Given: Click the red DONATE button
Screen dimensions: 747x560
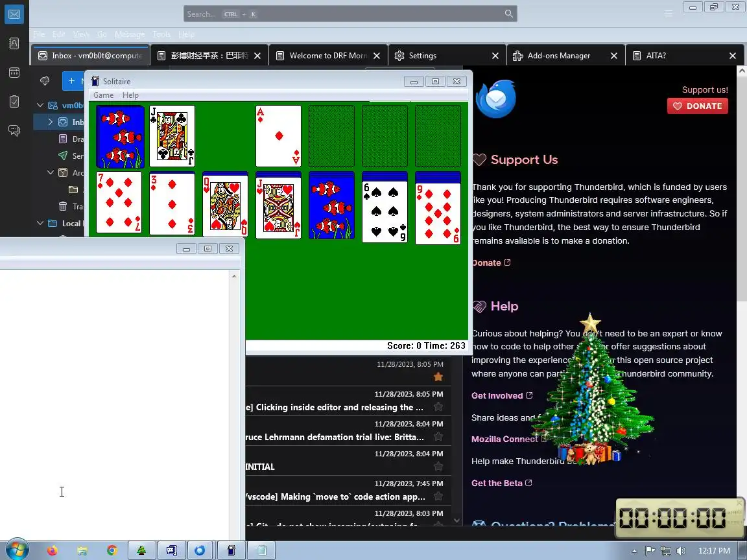Looking at the screenshot, I should point(698,106).
